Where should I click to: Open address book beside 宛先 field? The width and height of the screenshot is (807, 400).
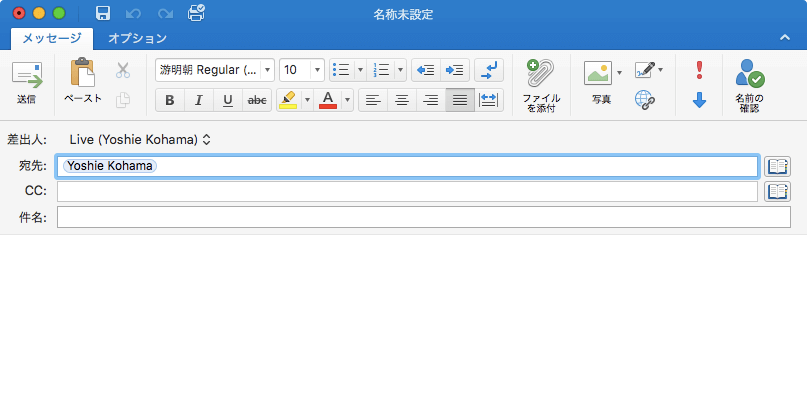click(777, 166)
